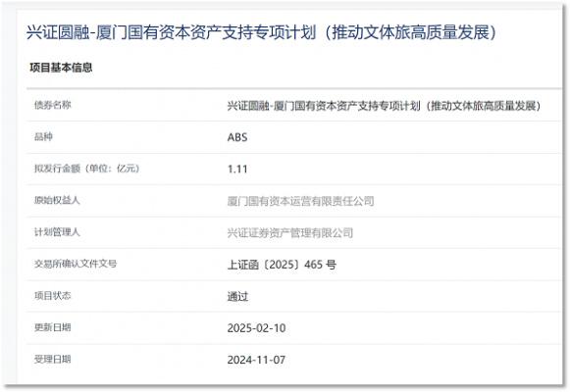Click the 项目状态 label
The image size is (570, 392).
pos(53,295)
